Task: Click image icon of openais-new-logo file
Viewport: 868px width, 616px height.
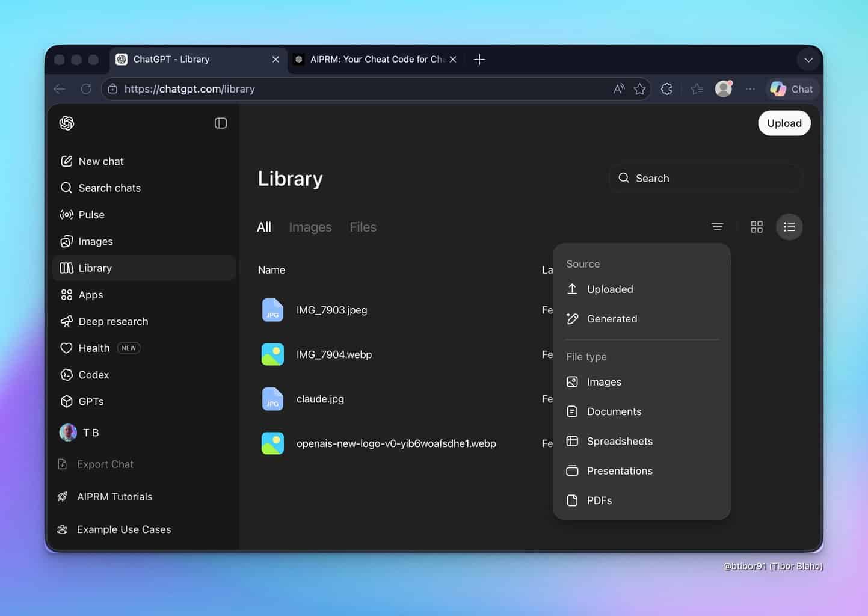Action: coord(272,443)
